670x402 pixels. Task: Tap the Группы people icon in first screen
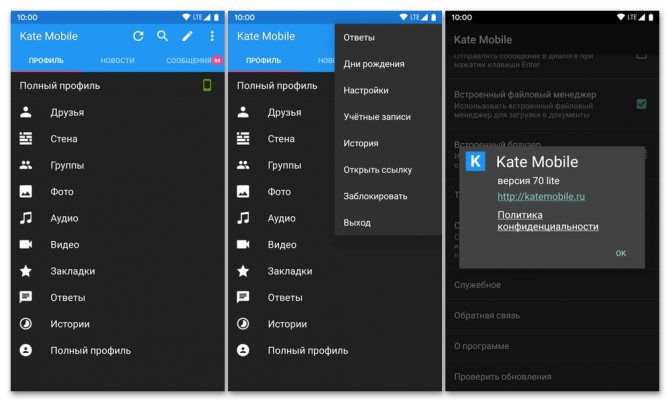pyautogui.click(x=26, y=165)
